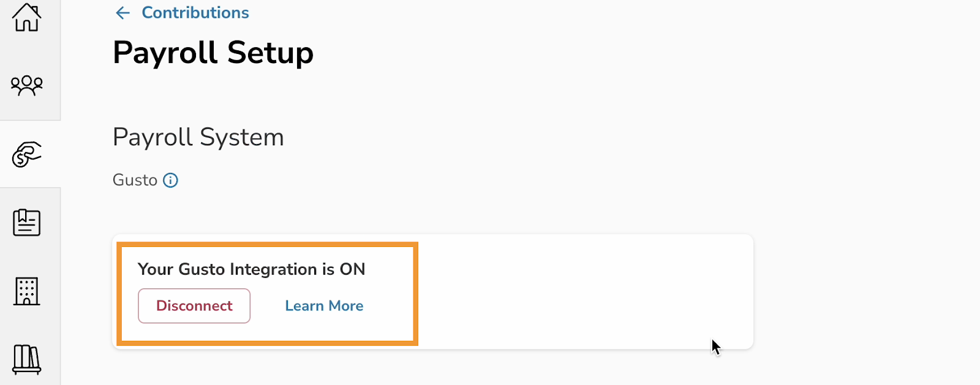The image size is (980, 385).
Task: Click the back arrow beside Contributions
Action: coord(123,13)
